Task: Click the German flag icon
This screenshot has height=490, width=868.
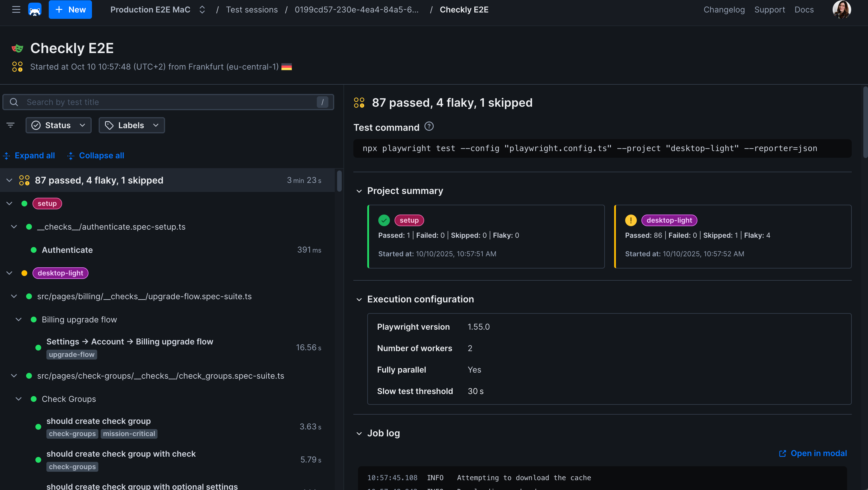Action: pyautogui.click(x=286, y=67)
